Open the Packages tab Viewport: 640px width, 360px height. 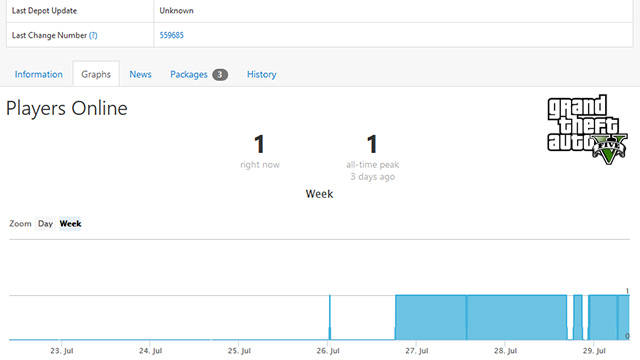(x=189, y=74)
